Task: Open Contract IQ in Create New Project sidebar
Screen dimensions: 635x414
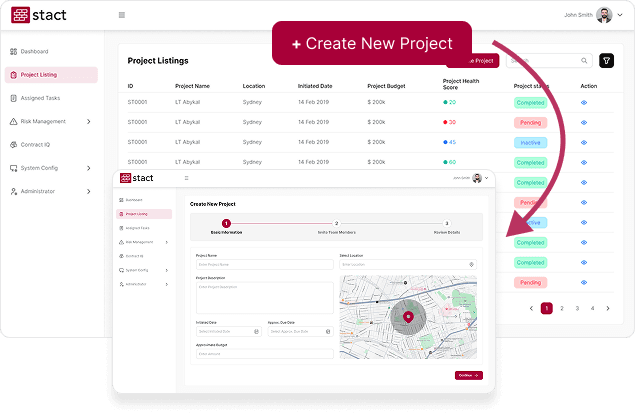Action: coord(132,256)
